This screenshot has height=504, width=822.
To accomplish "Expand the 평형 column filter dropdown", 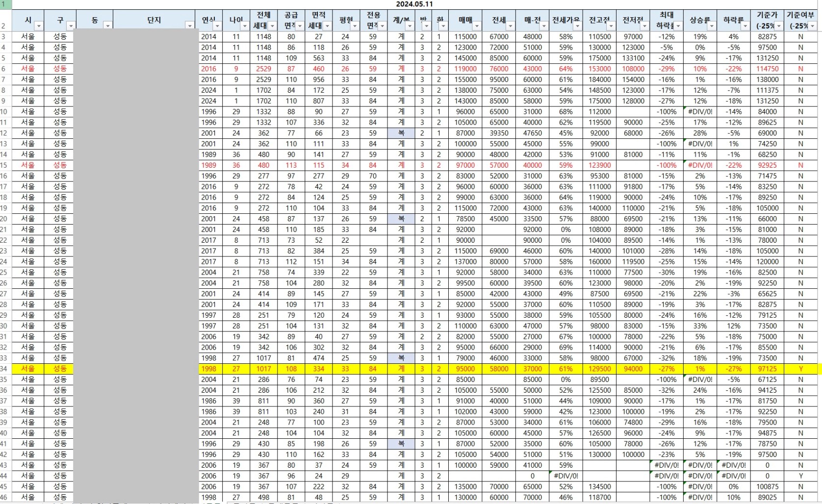I will point(355,25).
